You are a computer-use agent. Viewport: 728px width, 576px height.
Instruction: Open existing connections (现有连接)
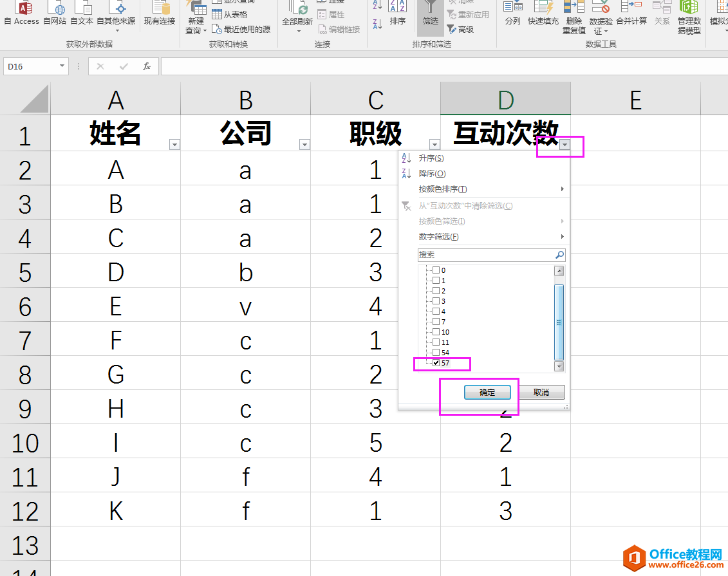tap(160, 13)
